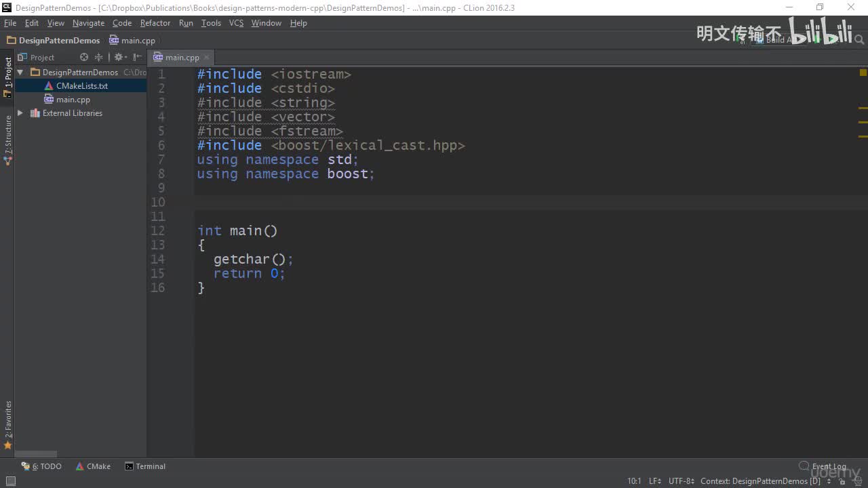The height and width of the screenshot is (488, 868).
Task: Click the '#include <vector>' line
Action: 266,117
